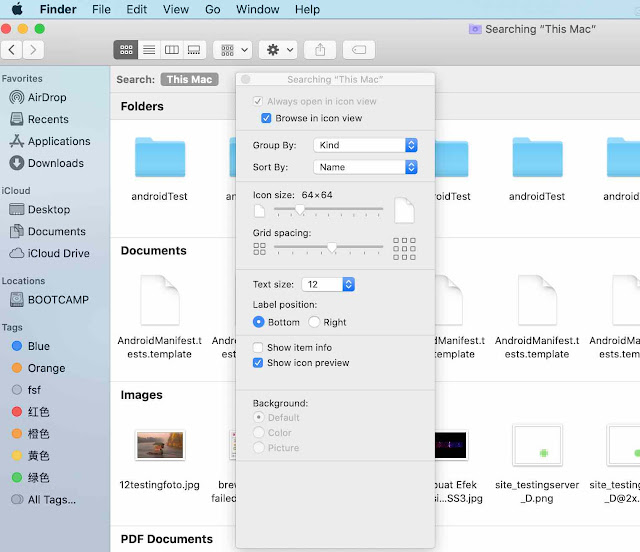Choose Picture background option
The image size is (640, 552).
click(x=259, y=447)
